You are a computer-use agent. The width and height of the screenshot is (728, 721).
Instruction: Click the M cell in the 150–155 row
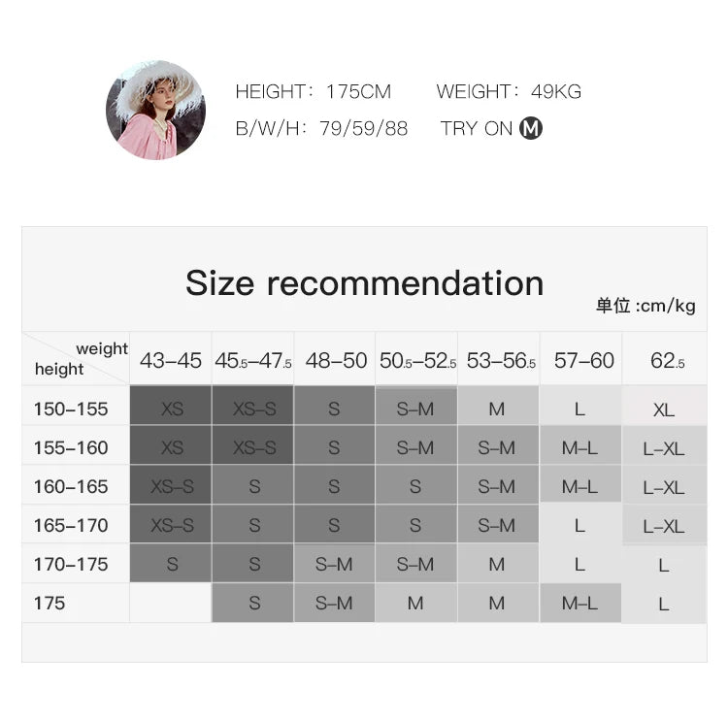(x=497, y=410)
